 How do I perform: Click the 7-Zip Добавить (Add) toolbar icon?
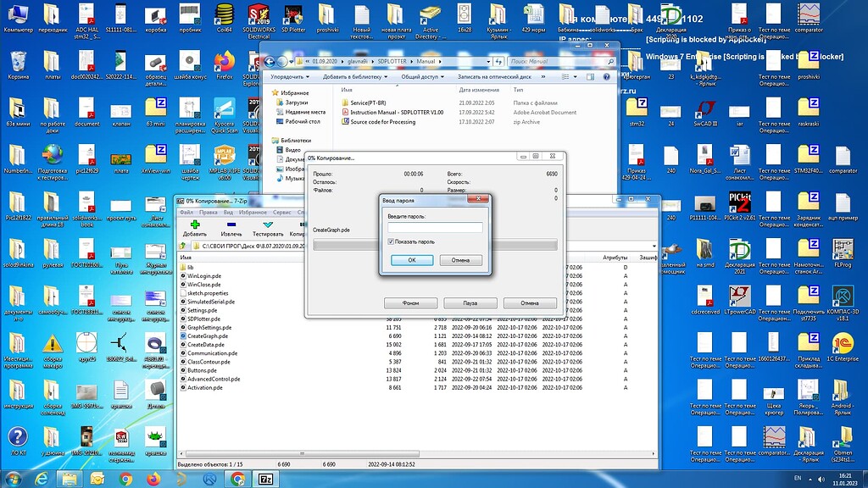[x=194, y=225]
